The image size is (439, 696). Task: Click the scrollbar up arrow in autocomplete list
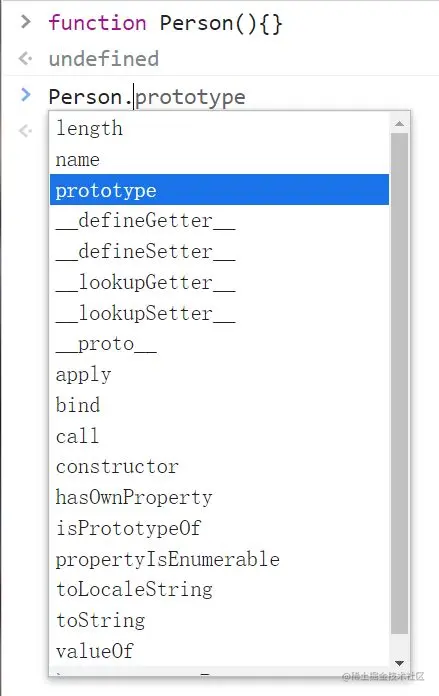tap(399, 124)
